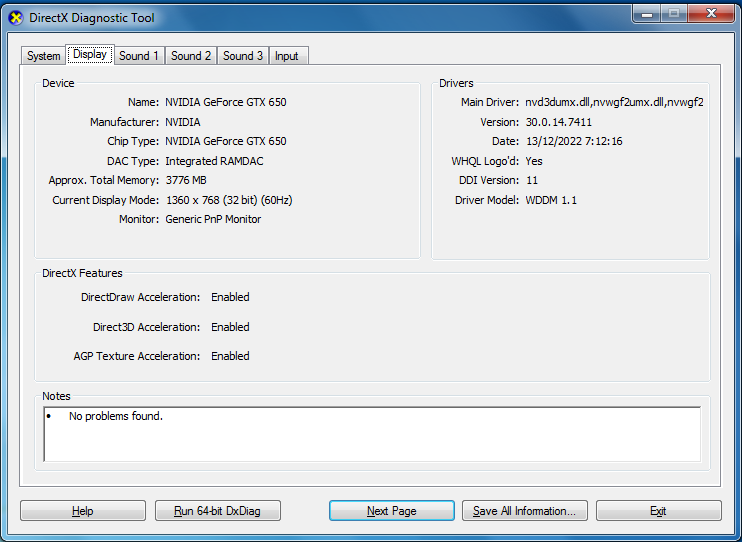The image size is (742, 542).
Task: Click the Exit button
Action: point(659,511)
